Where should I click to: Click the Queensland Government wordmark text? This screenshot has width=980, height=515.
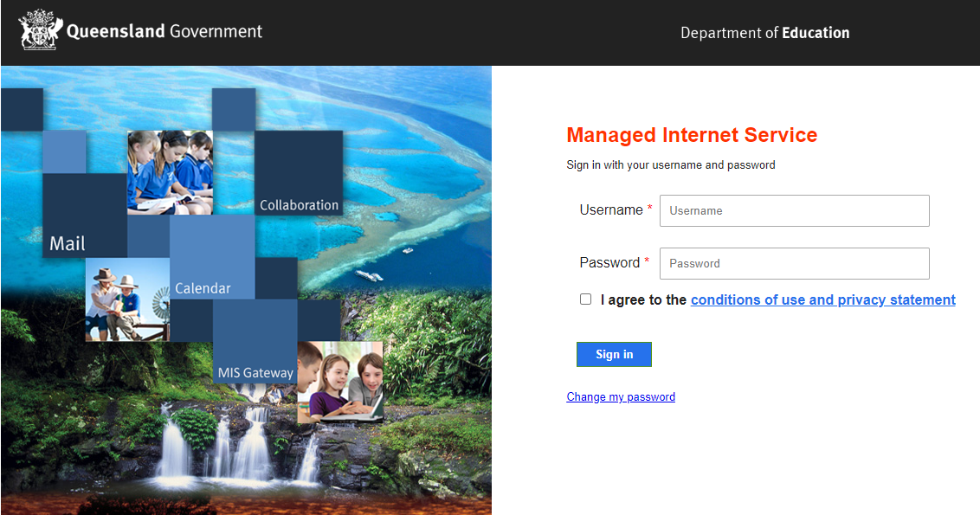164,31
